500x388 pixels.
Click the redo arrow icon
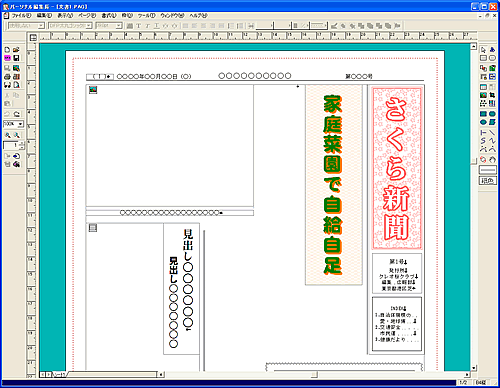click(16, 114)
